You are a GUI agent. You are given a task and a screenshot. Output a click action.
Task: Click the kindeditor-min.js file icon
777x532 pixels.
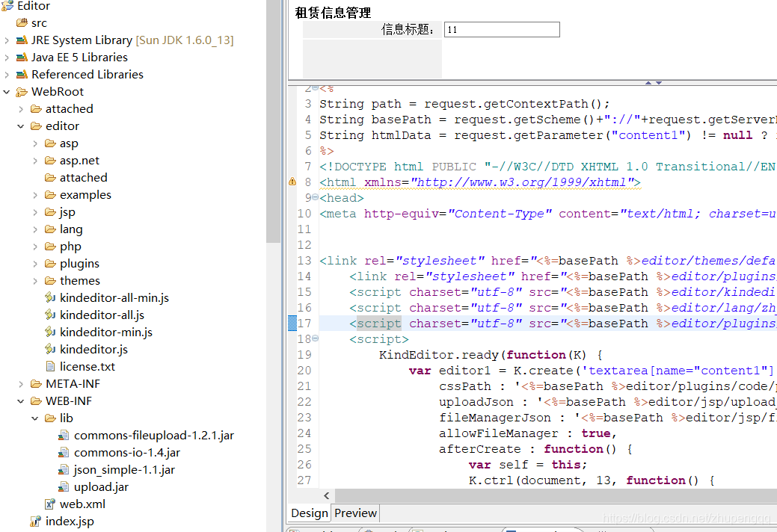click(50, 332)
